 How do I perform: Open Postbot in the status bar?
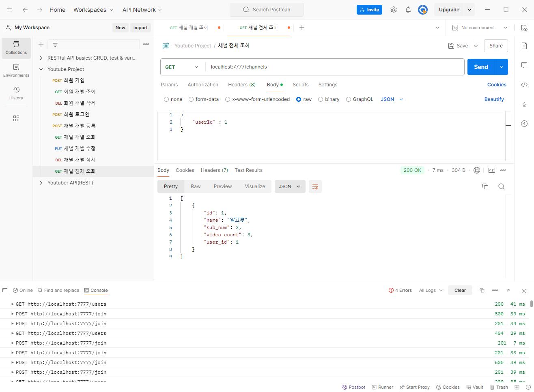354,387
